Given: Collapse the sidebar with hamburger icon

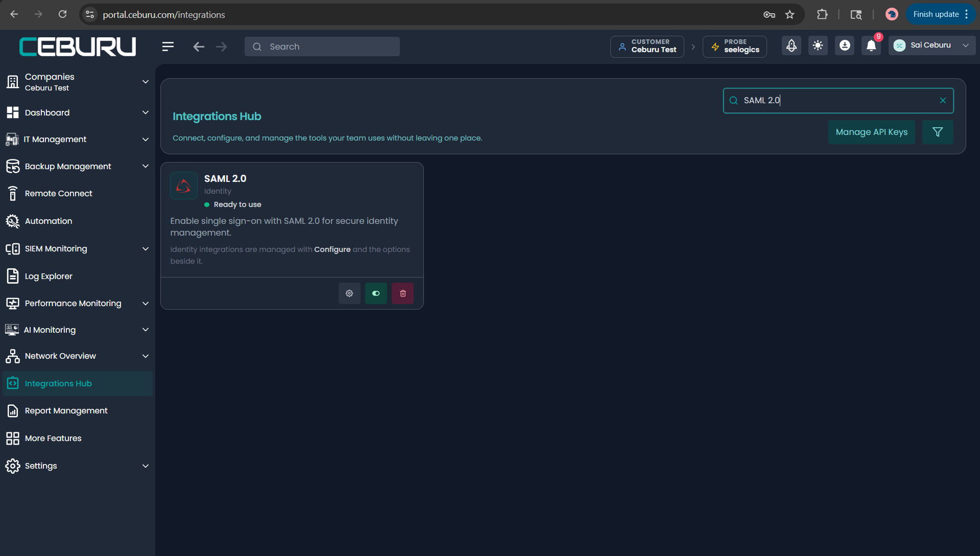Looking at the screenshot, I should point(168,47).
